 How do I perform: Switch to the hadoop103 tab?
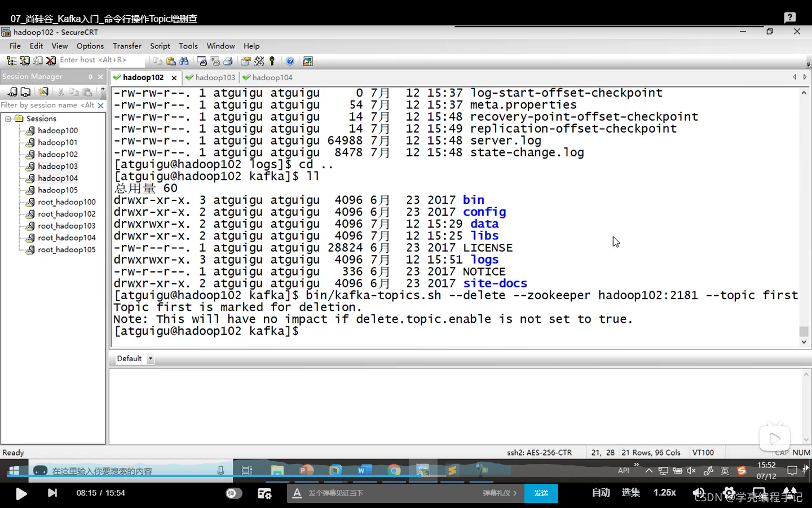pyautogui.click(x=210, y=77)
